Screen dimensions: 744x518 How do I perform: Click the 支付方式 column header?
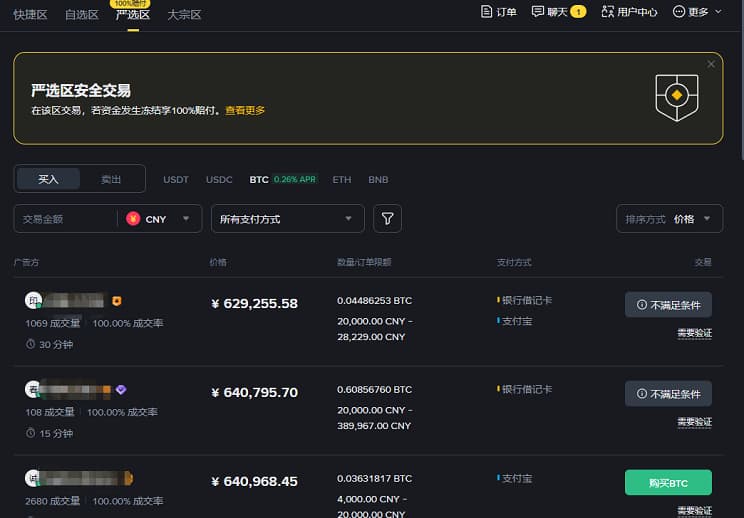(514, 262)
